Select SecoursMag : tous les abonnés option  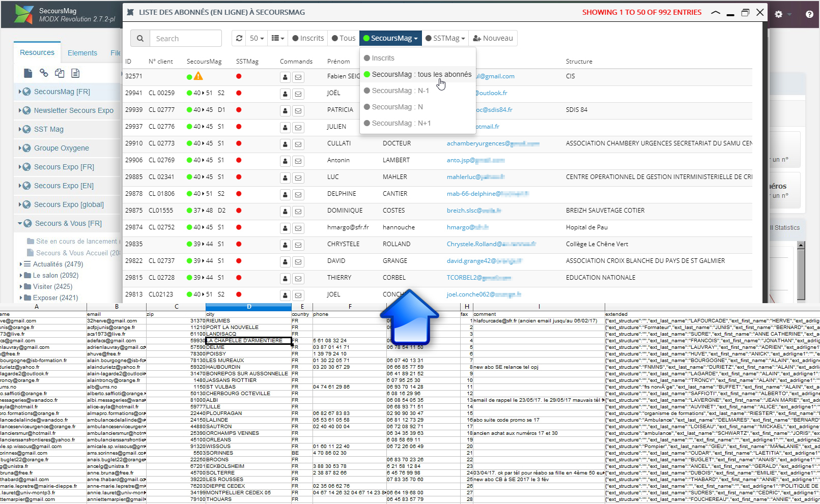tap(417, 74)
